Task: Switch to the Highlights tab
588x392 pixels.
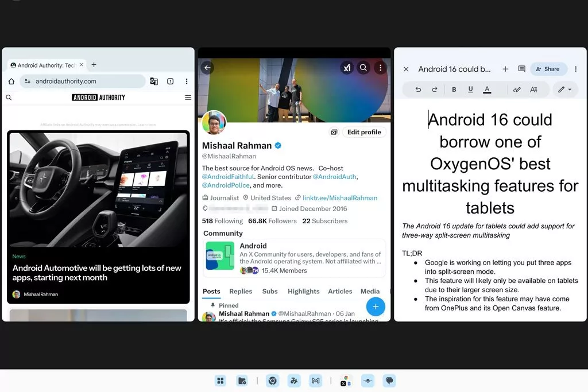Action: pyautogui.click(x=303, y=291)
